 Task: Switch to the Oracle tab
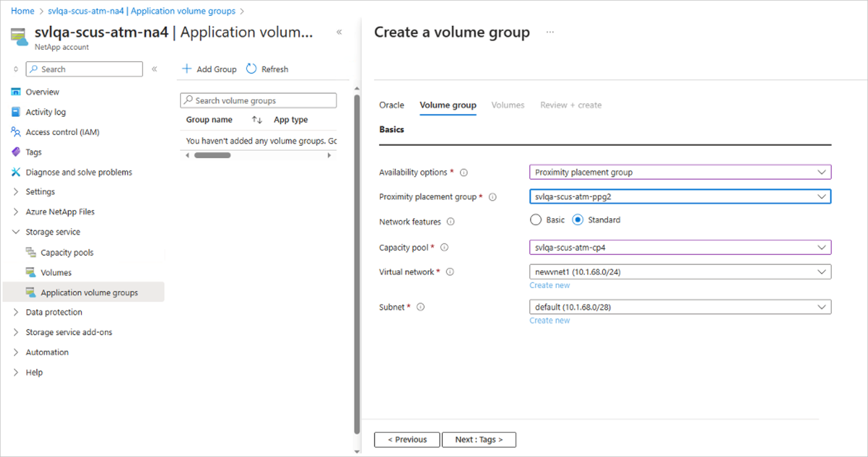[x=392, y=105]
